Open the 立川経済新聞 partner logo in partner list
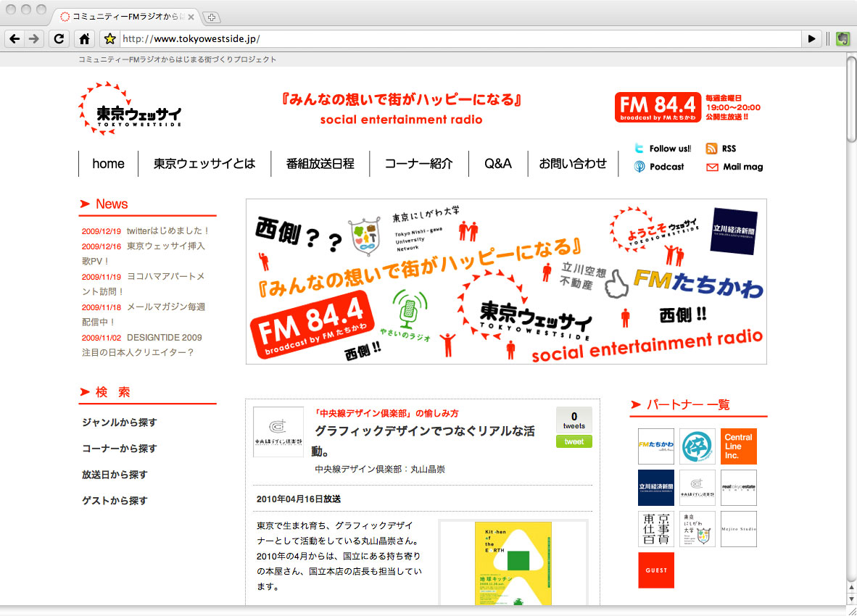The height and width of the screenshot is (616, 857). [x=656, y=488]
